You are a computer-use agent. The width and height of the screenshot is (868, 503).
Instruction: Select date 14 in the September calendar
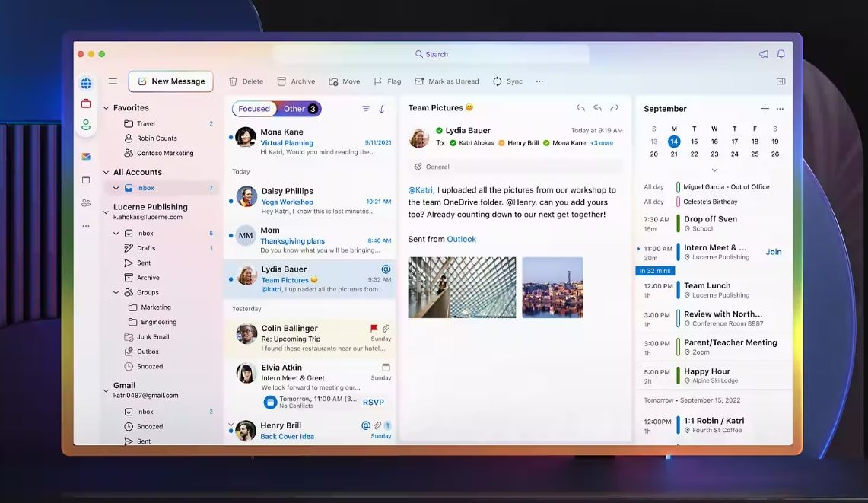pyautogui.click(x=674, y=142)
